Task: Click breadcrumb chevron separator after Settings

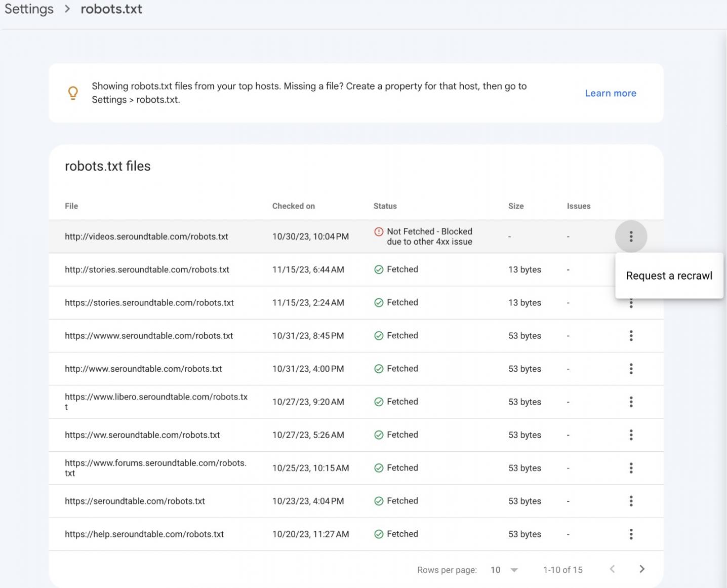Action: [67, 9]
